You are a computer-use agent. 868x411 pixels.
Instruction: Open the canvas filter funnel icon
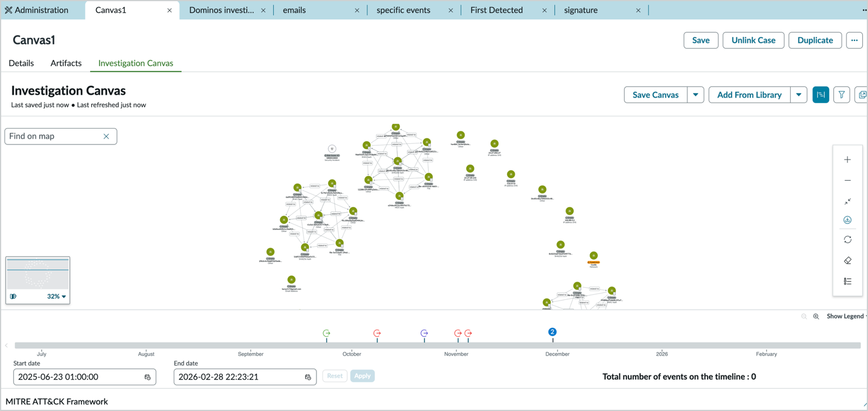tap(841, 95)
